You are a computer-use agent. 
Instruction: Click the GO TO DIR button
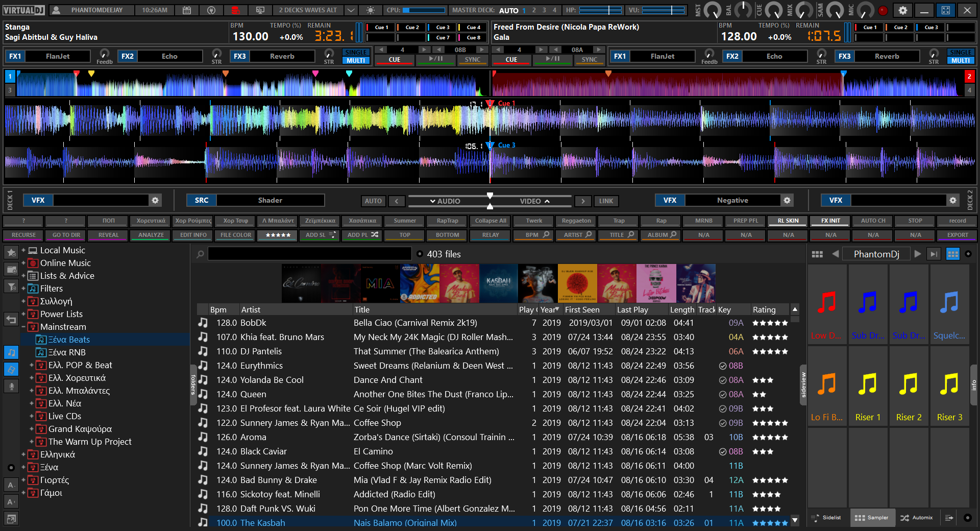click(66, 235)
